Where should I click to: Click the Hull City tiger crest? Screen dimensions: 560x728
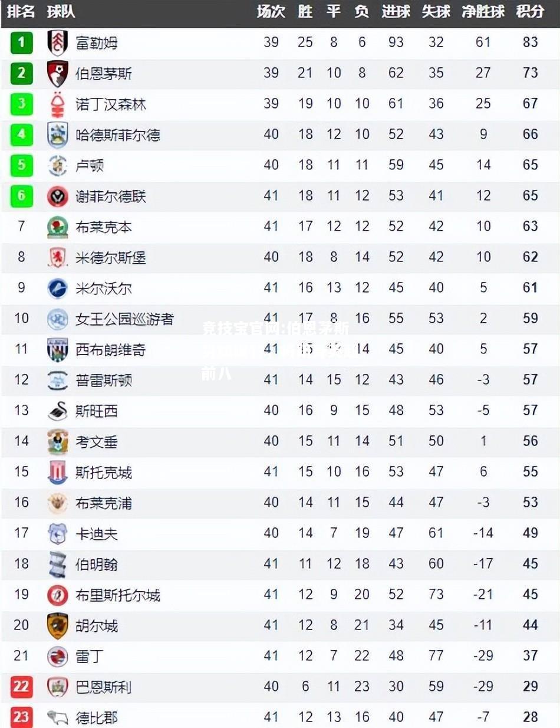pyautogui.click(x=58, y=625)
